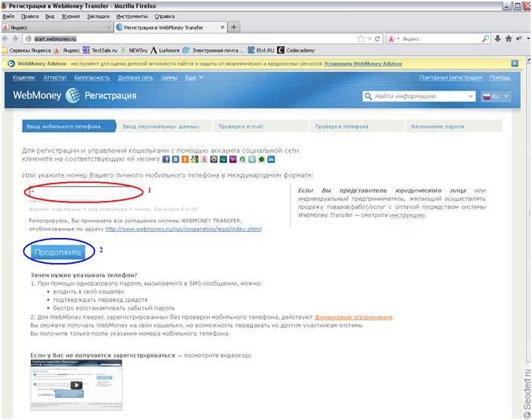Open the address bar history dropdown arrow
The height and width of the screenshot is (420, 532).
(x=370, y=39)
